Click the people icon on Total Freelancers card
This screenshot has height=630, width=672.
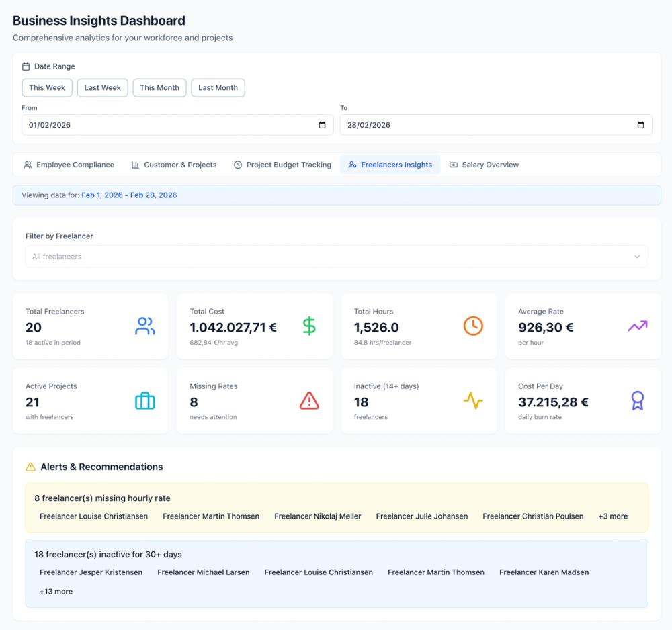145,326
